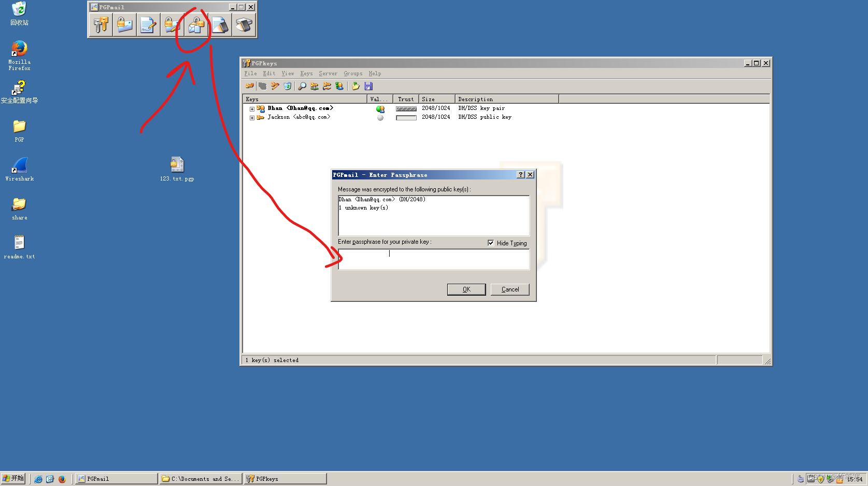Confirm passphrase with the OK button
This screenshot has height=486, width=868.
(x=466, y=289)
